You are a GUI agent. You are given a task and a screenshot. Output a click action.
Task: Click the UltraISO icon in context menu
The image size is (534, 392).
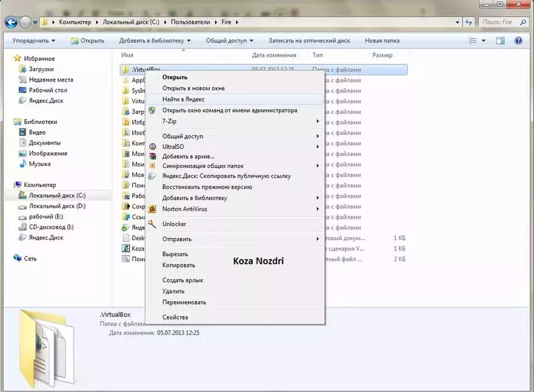[x=152, y=147]
